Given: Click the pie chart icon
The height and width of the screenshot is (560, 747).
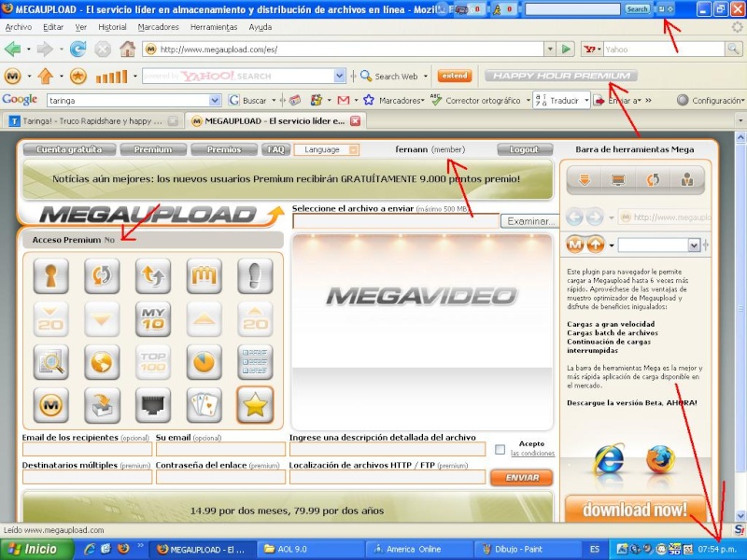Looking at the screenshot, I should point(204,362).
